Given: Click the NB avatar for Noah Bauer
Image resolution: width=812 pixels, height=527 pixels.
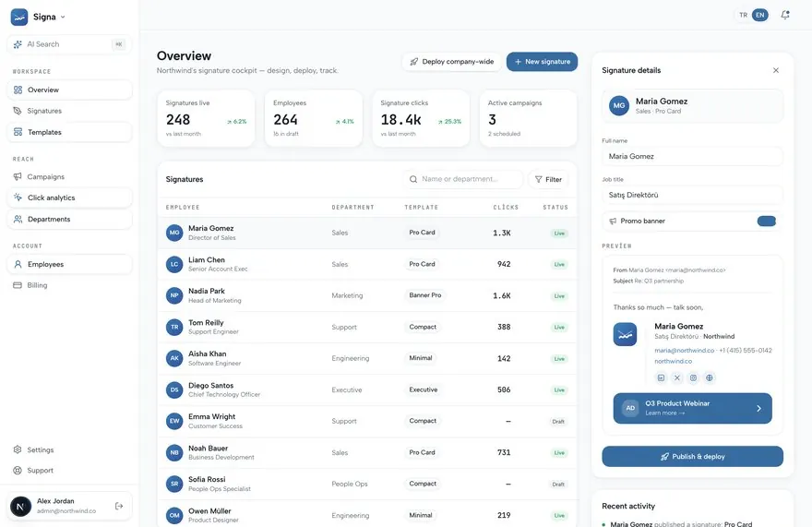Looking at the screenshot, I should (174, 452).
